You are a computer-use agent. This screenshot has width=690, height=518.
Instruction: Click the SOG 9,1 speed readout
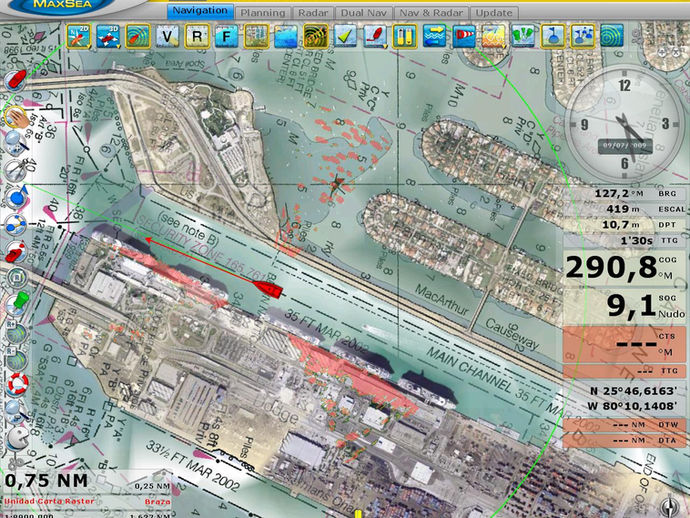pyautogui.click(x=625, y=306)
